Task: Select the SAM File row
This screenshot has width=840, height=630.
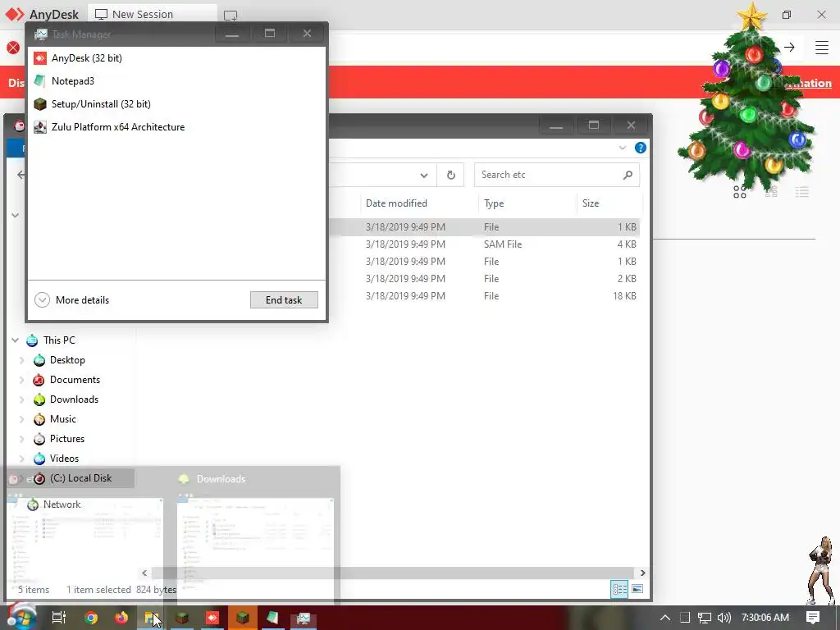Action: pyautogui.click(x=485, y=244)
